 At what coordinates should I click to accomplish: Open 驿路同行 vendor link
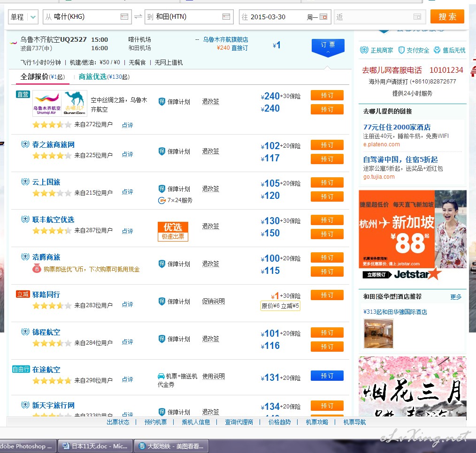(x=46, y=294)
